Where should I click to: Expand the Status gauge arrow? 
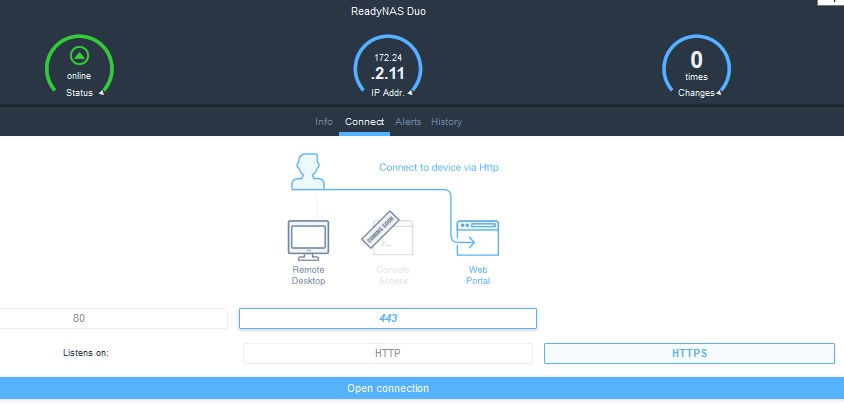click(101, 93)
